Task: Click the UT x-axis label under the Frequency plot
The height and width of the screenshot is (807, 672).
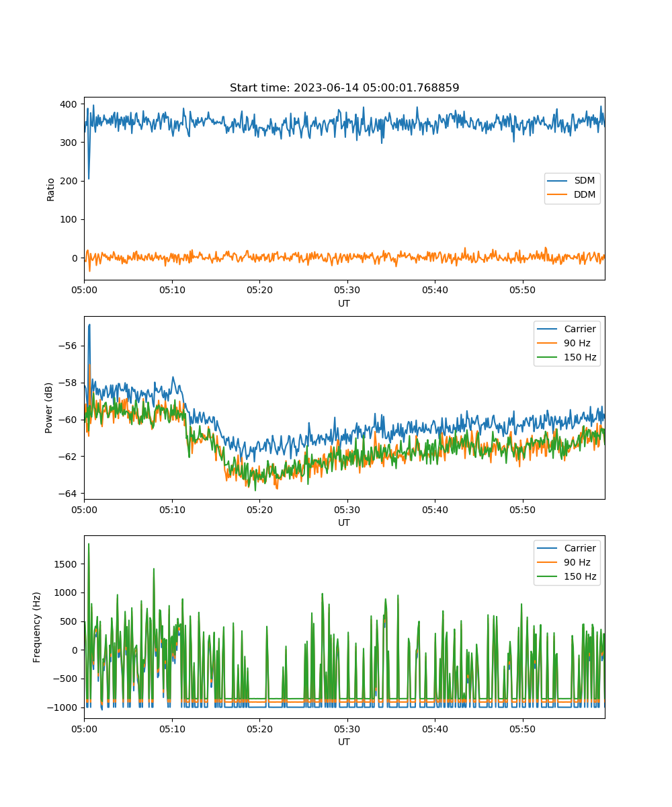Action: coord(344,742)
